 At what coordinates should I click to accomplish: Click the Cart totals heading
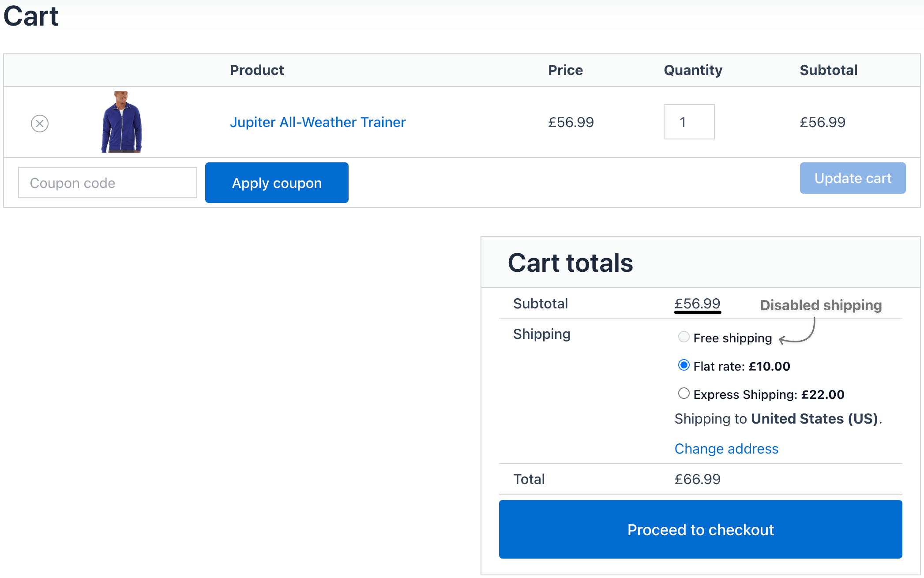tap(570, 263)
